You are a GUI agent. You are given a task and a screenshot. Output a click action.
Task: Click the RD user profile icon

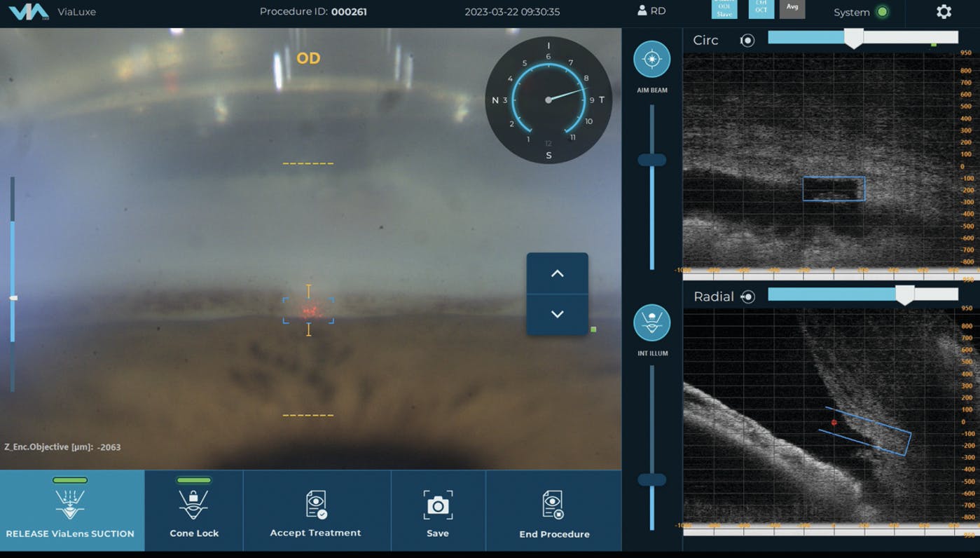click(x=642, y=11)
